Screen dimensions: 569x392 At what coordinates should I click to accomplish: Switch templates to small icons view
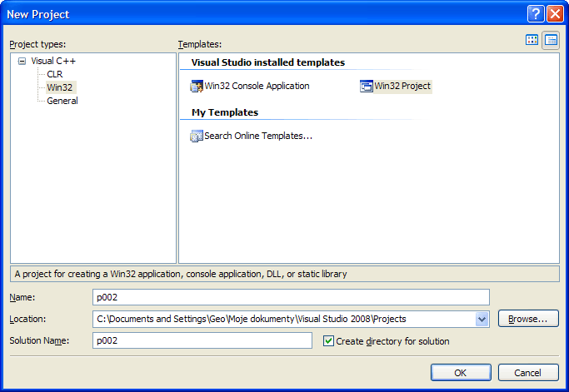(551, 40)
